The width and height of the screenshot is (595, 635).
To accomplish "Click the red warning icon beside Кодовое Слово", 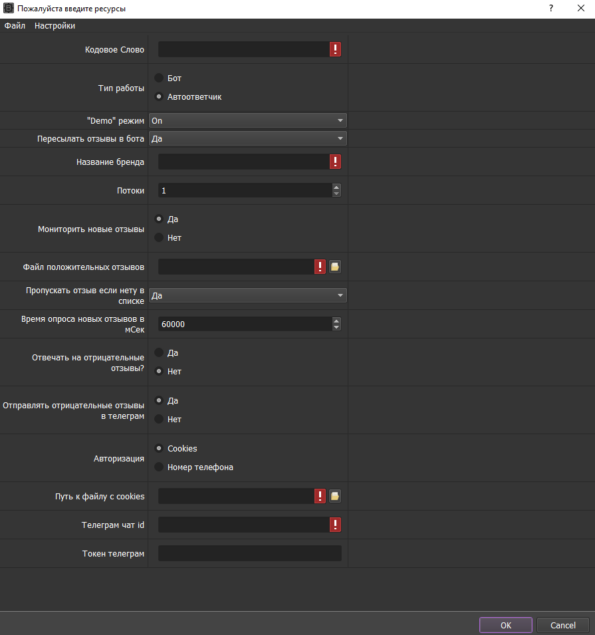I will click(335, 49).
